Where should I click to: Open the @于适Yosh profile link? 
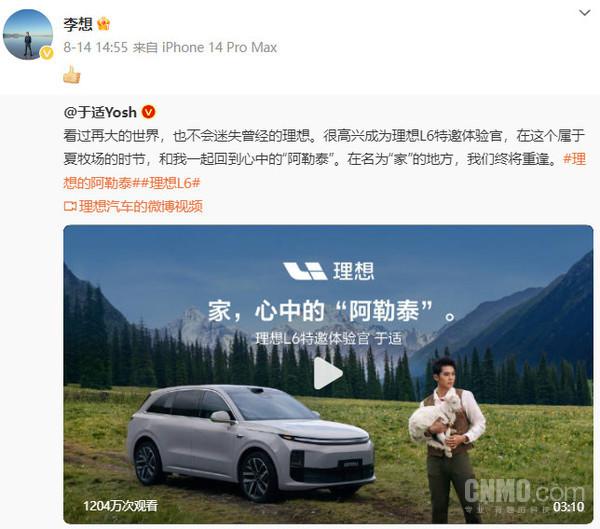click(x=100, y=112)
